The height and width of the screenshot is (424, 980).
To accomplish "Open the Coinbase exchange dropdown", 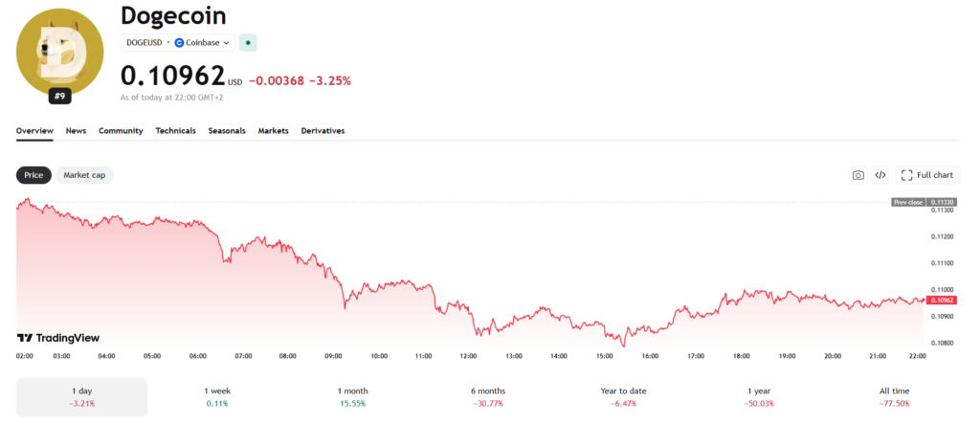I will point(203,43).
